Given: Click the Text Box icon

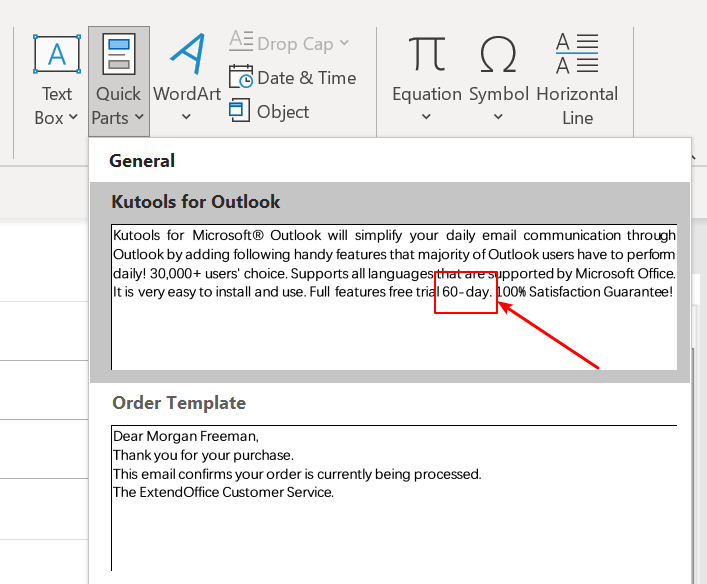Looking at the screenshot, I should (57, 54).
